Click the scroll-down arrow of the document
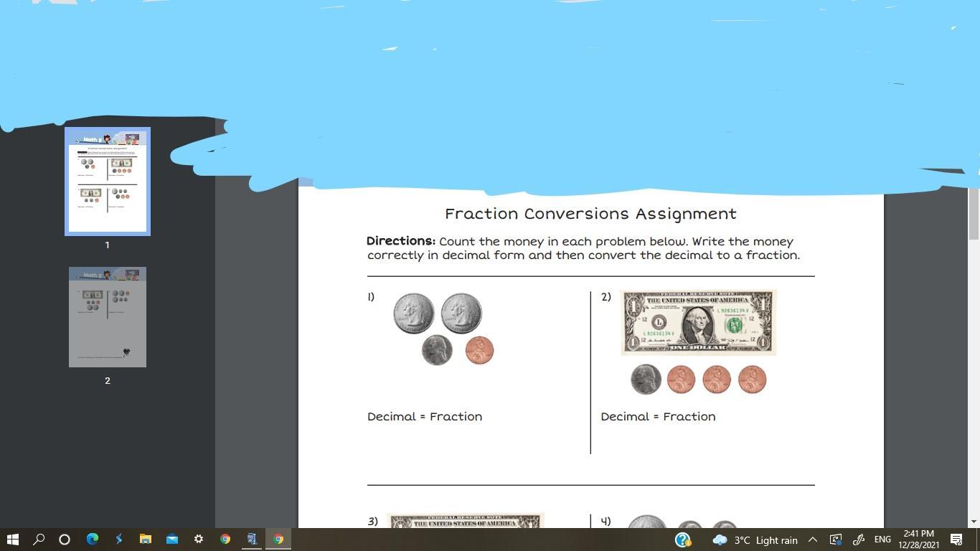This screenshot has width=980, height=551. click(974, 522)
